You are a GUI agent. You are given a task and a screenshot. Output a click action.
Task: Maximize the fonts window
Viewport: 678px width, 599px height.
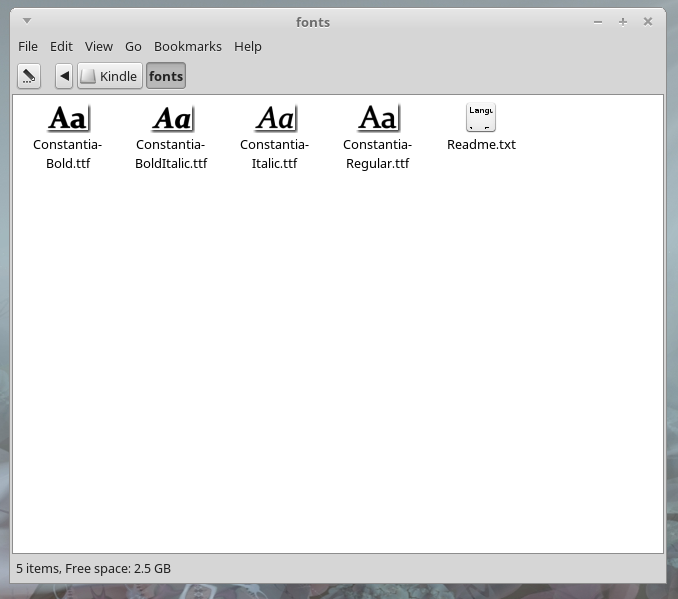(x=622, y=21)
